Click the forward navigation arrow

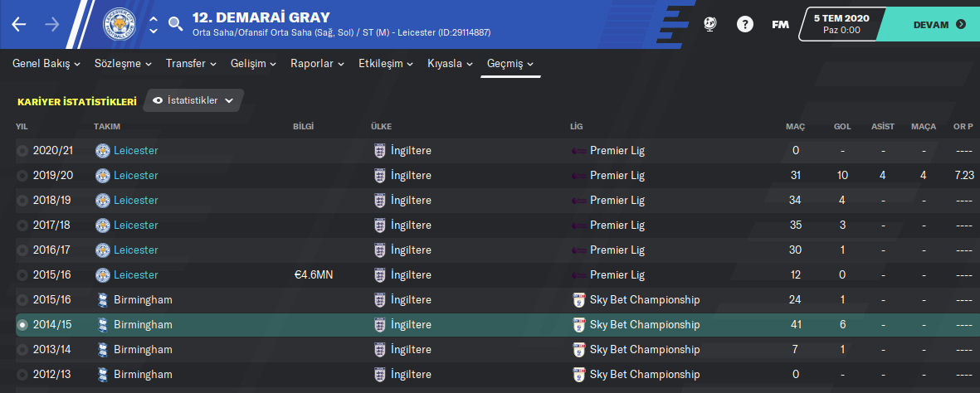pos(52,24)
